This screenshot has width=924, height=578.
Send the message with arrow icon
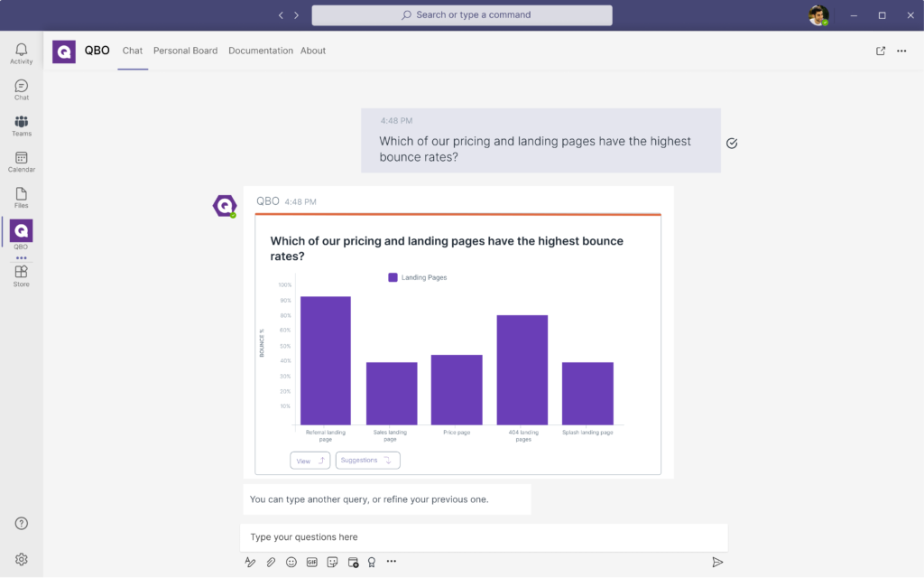[717, 562]
